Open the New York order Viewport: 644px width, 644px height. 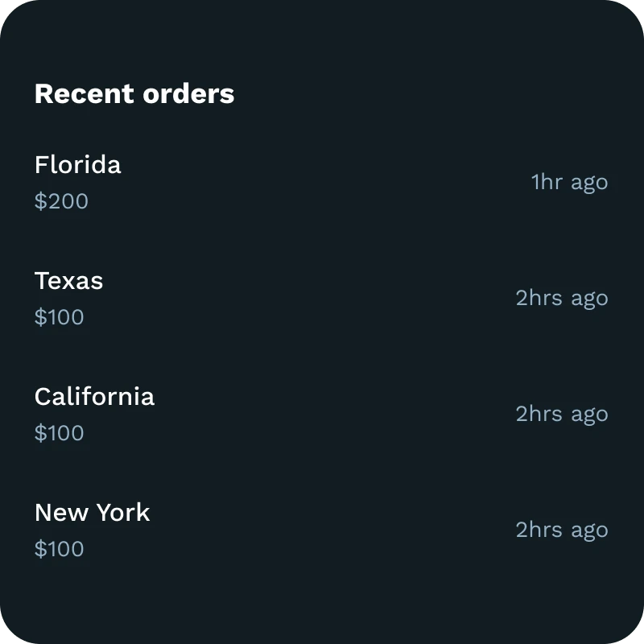click(x=92, y=513)
